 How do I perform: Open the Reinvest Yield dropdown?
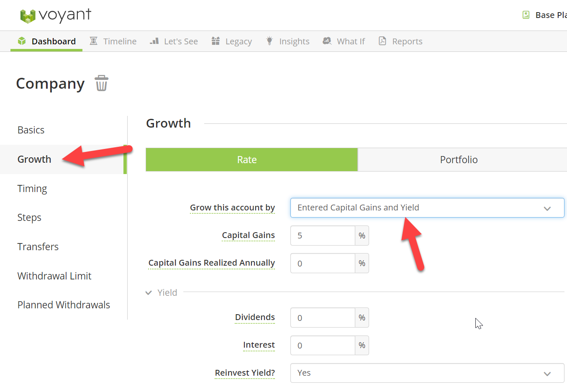point(427,373)
